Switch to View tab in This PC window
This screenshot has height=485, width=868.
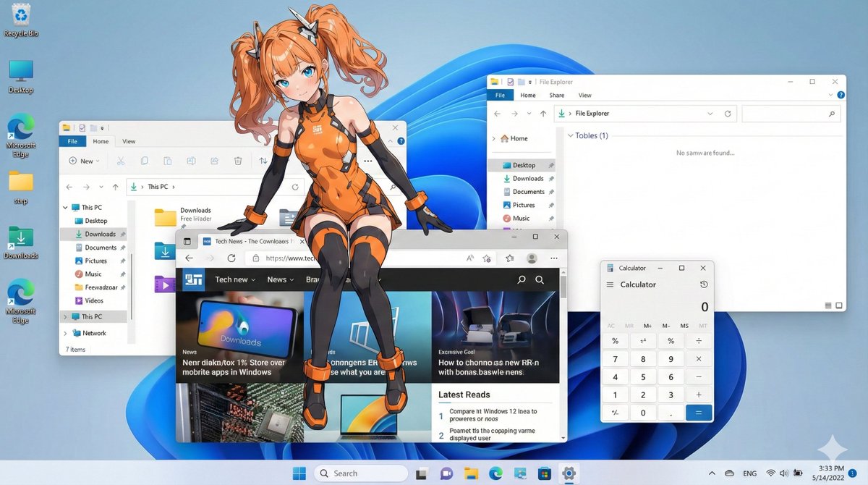(x=129, y=141)
